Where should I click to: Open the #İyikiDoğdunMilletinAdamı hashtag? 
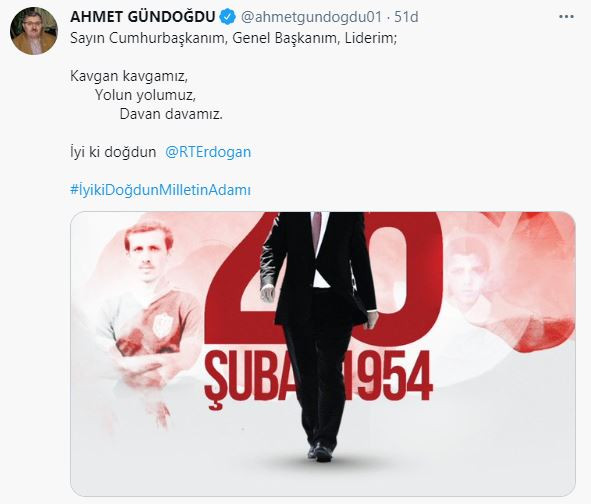[160, 190]
